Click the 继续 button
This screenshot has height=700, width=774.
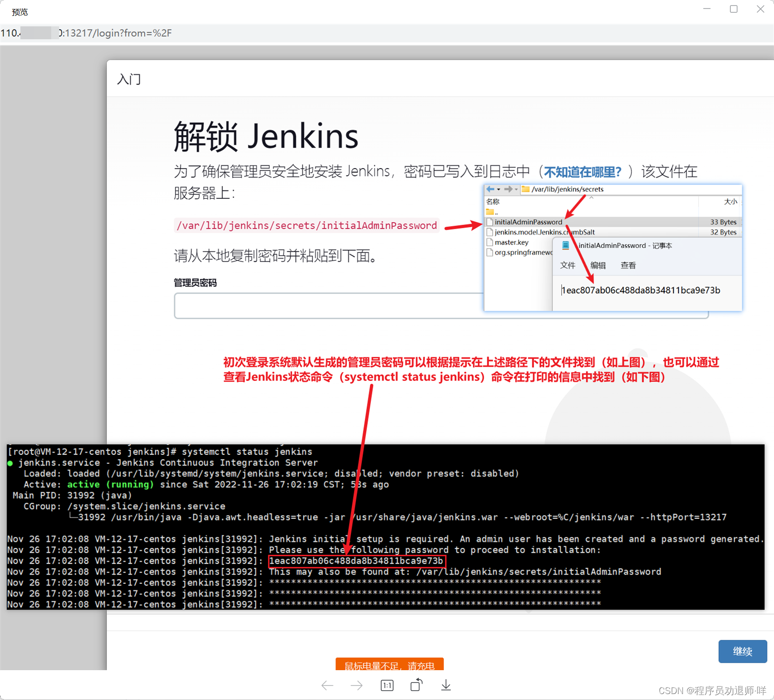(x=743, y=651)
